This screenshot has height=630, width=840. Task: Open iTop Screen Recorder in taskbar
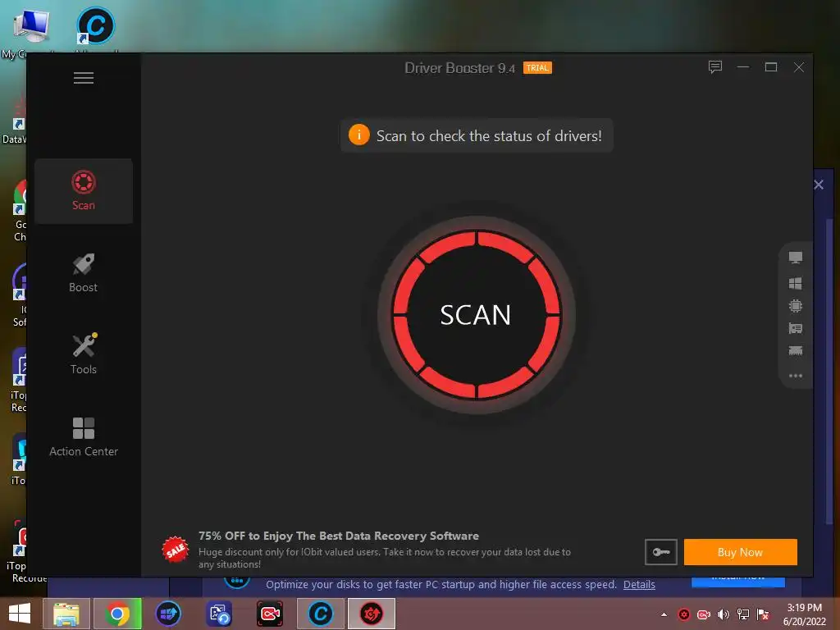coord(269,614)
